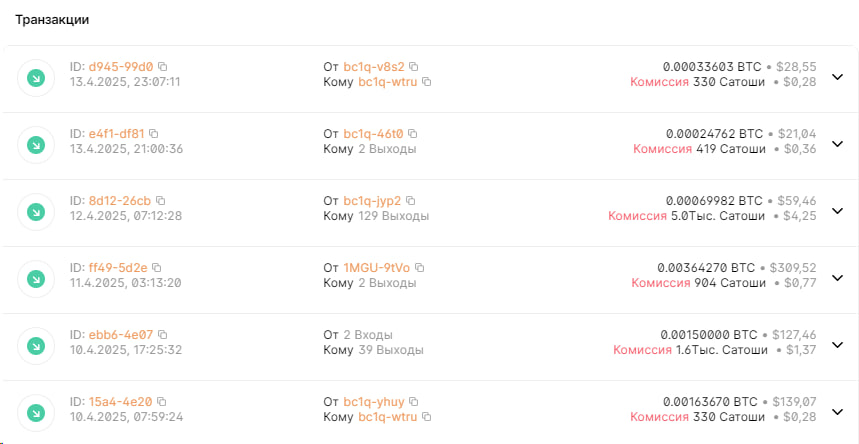Copy the 8d12-26cb transaction ID
Screen dimensions: 859x444
pos(160,200)
